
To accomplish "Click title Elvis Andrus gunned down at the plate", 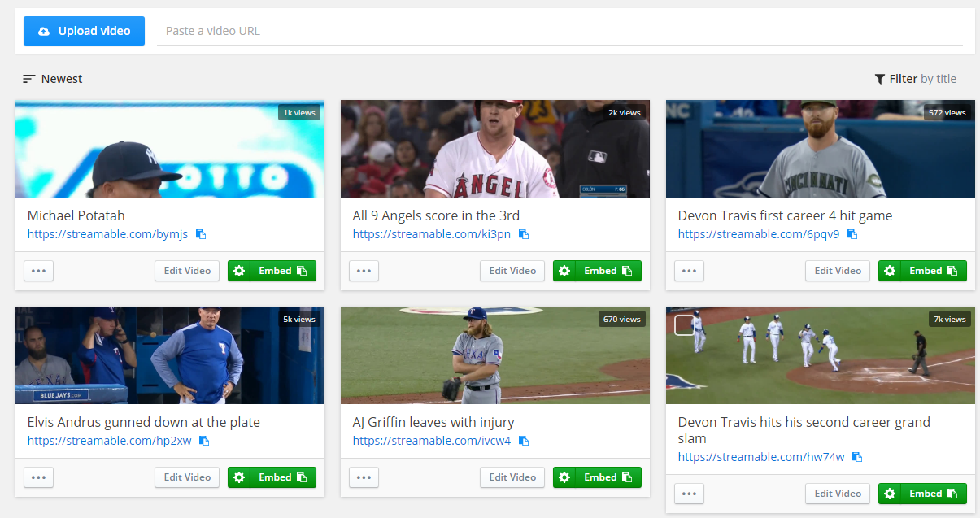I will coord(144,422).
